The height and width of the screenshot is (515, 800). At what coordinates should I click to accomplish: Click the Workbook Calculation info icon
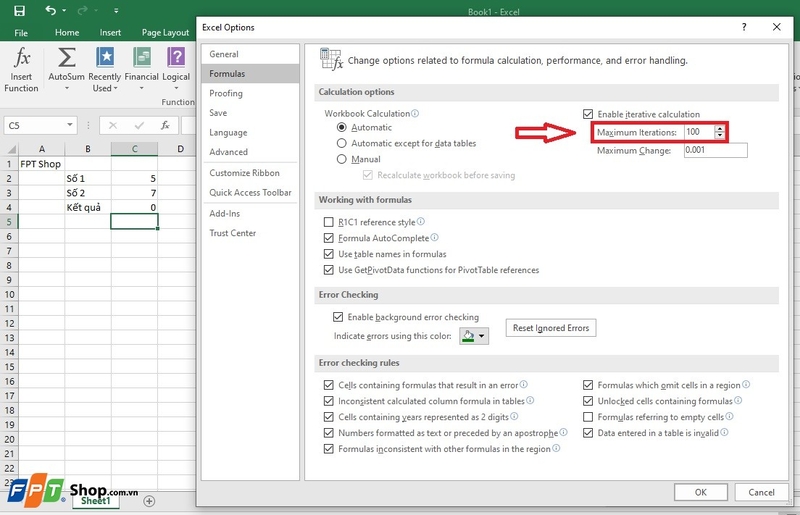point(415,113)
